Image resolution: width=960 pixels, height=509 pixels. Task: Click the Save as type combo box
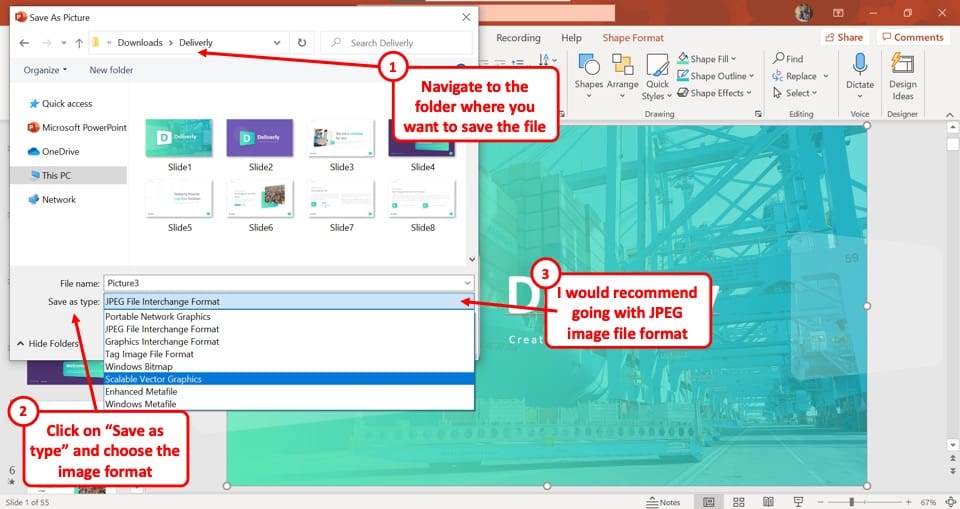pyautogui.click(x=289, y=301)
